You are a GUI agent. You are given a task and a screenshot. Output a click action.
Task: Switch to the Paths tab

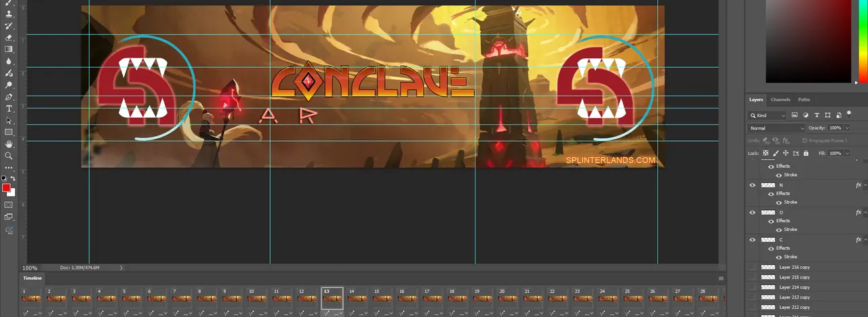804,100
